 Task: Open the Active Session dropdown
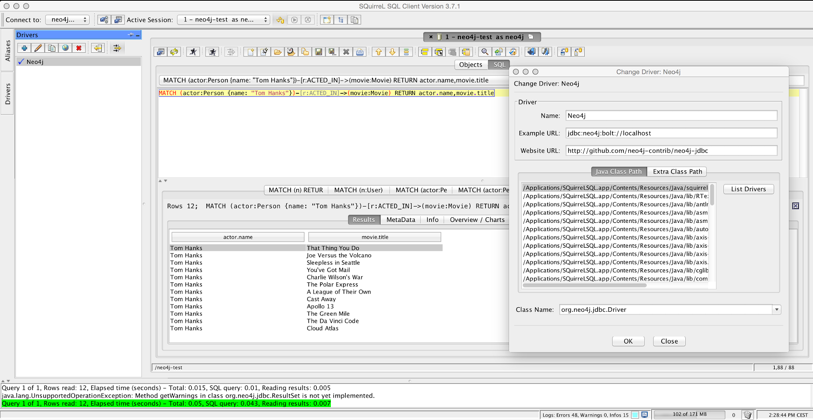[223, 20]
